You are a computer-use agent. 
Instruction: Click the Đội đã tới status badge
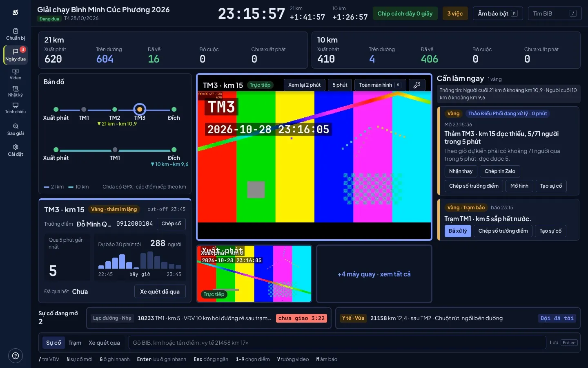[557, 318]
